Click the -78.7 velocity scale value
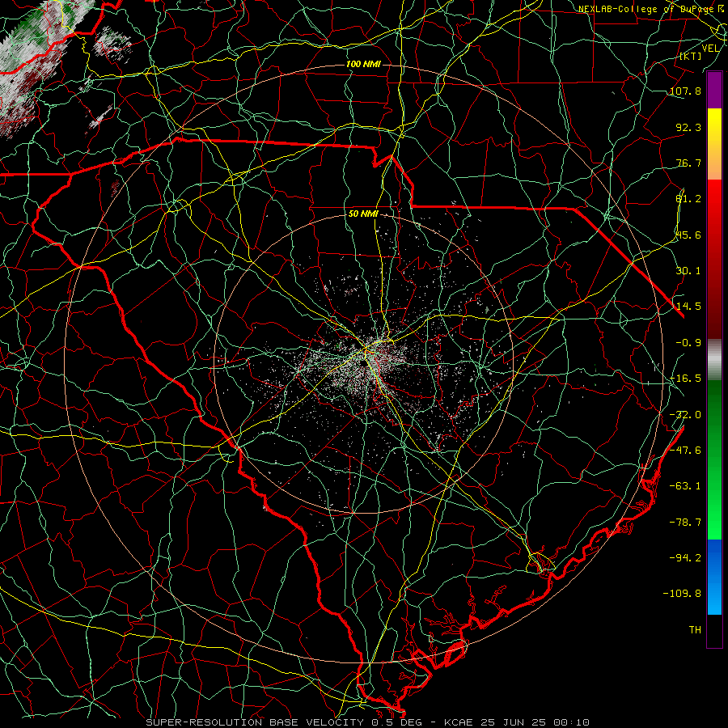 point(685,523)
